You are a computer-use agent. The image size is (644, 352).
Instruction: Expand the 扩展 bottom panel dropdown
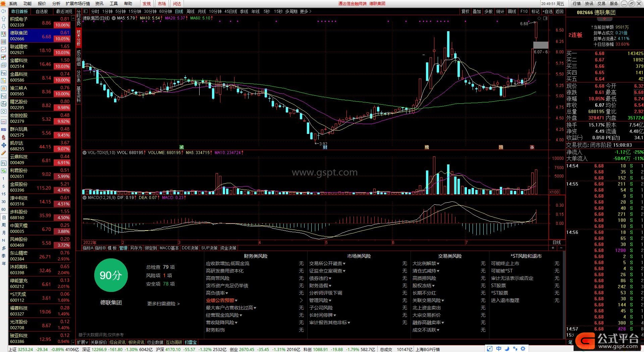click(x=82, y=342)
